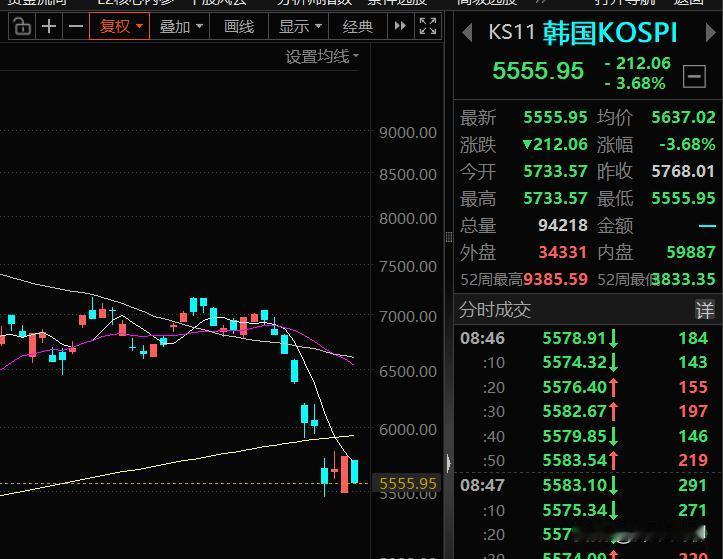Open 设置均线 moving average settings

point(322,57)
